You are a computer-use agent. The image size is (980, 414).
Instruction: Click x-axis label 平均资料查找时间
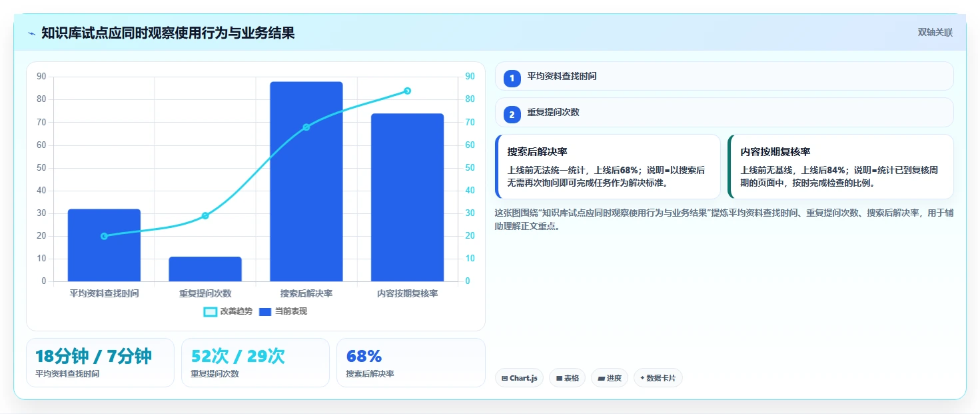pos(104,293)
